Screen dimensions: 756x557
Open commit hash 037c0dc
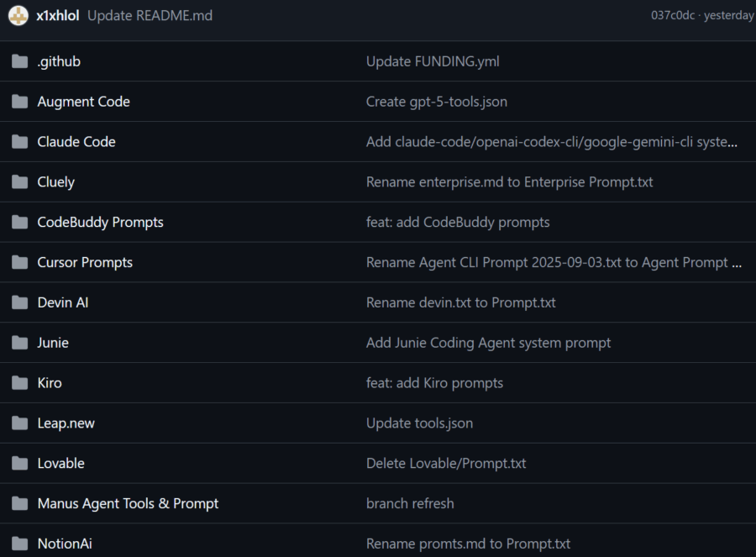click(x=673, y=15)
